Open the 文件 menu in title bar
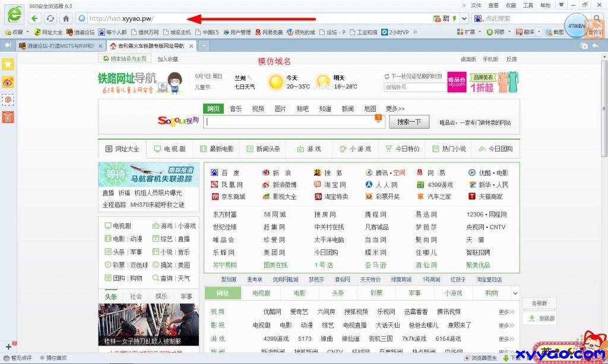This screenshot has width=608, height=364. 476,5
